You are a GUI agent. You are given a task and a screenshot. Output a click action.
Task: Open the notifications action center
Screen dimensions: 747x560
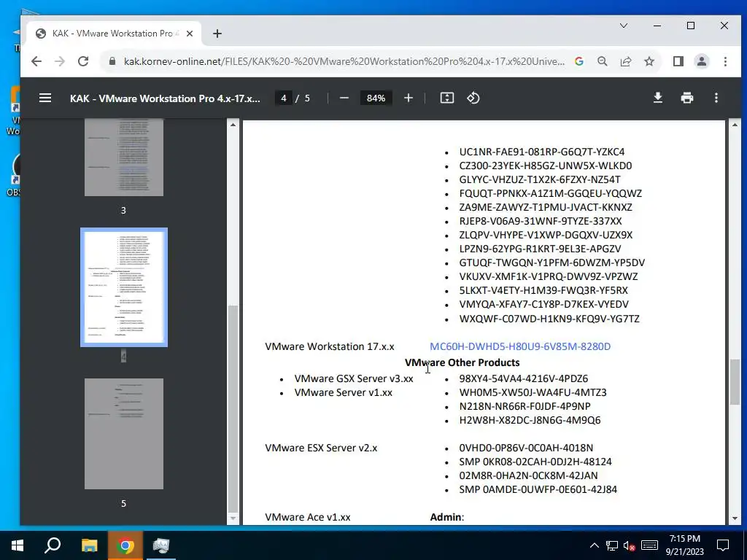pyautogui.click(x=723, y=545)
